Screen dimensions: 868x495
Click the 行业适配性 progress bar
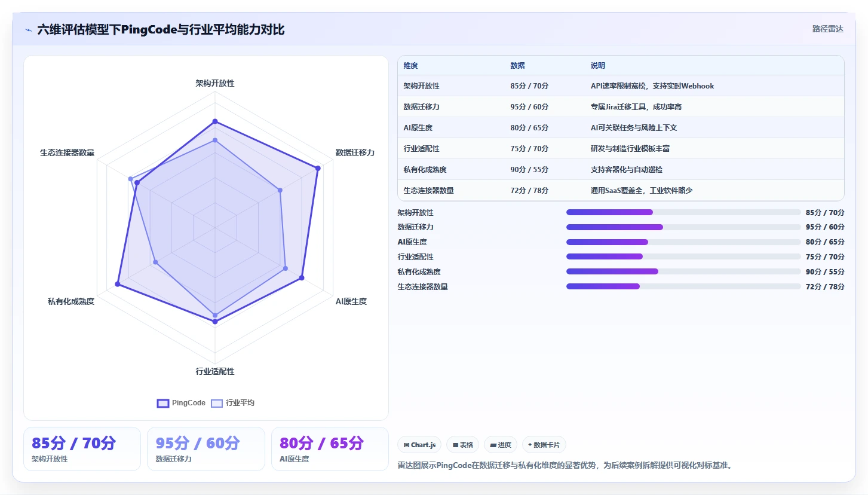pyautogui.click(x=683, y=256)
